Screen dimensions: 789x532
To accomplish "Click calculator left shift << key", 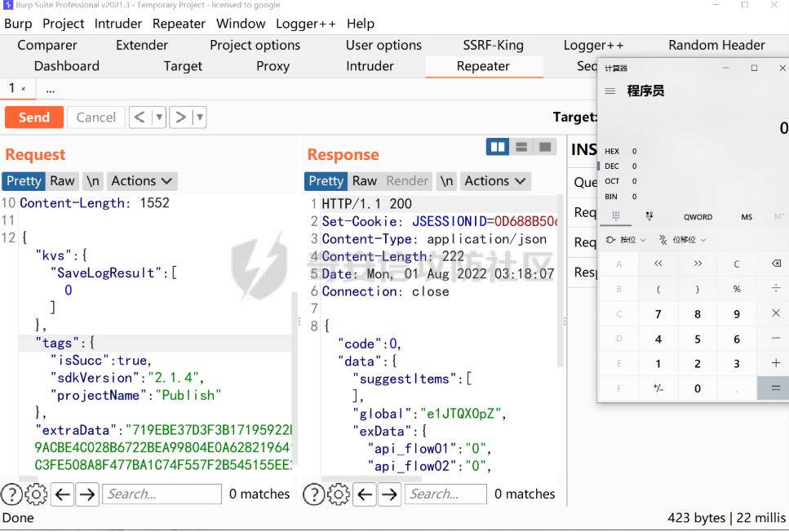I will [658, 264].
